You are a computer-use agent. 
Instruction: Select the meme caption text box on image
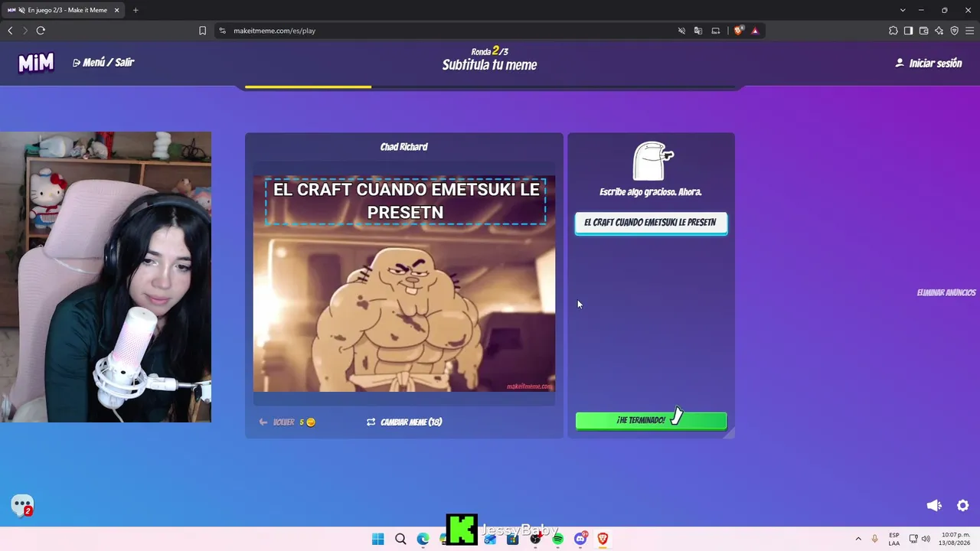coord(406,201)
